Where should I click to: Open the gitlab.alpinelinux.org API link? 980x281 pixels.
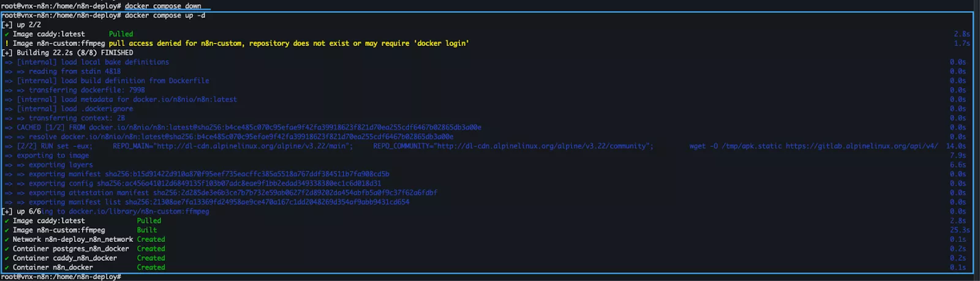[x=861, y=146]
